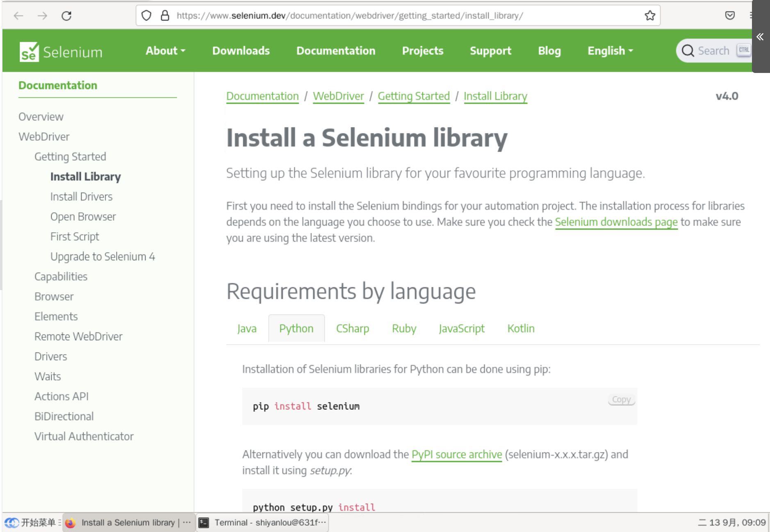770x532 pixels.
Task: Bookmark this page with the star icon
Action: 650,16
